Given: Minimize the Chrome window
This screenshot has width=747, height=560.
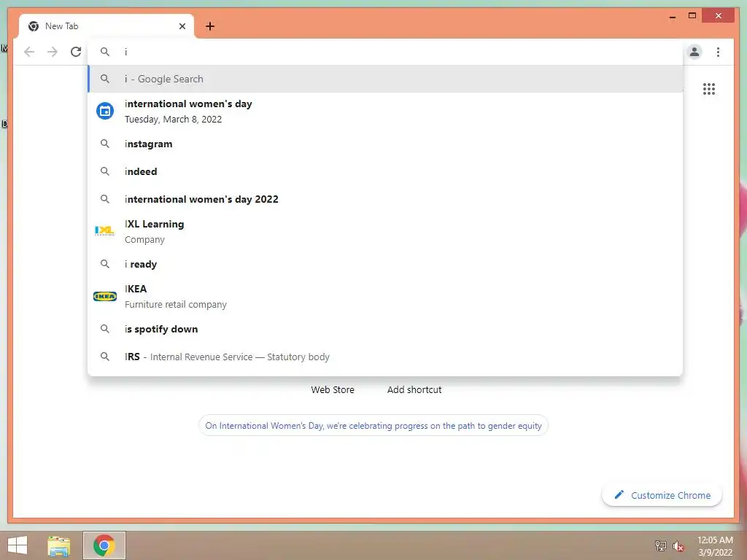Looking at the screenshot, I should pos(672,16).
